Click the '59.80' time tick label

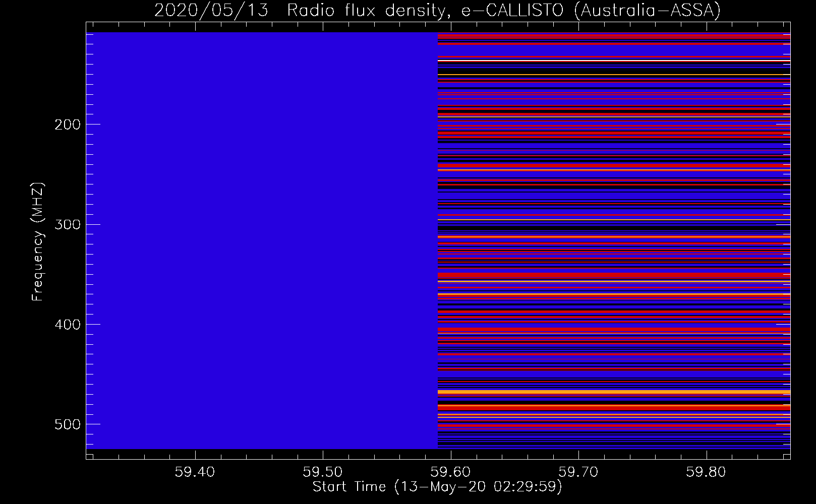pyautogui.click(x=707, y=472)
